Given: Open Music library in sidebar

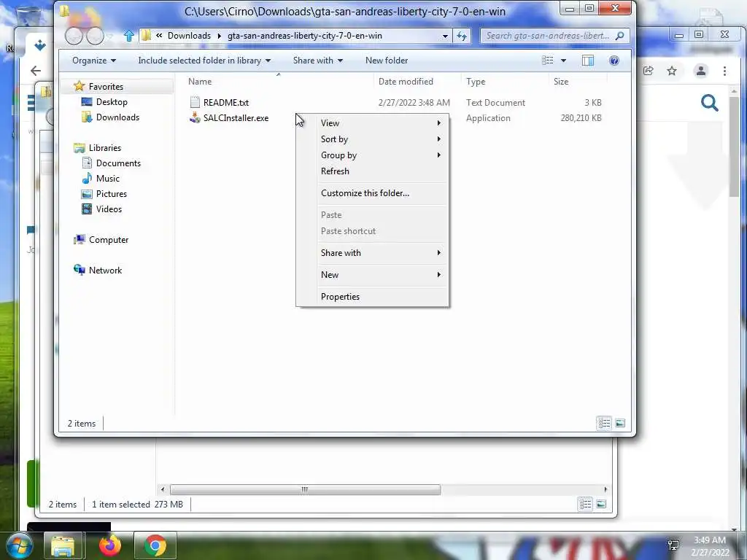Looking at the screenshot, I should pos(108,178).
